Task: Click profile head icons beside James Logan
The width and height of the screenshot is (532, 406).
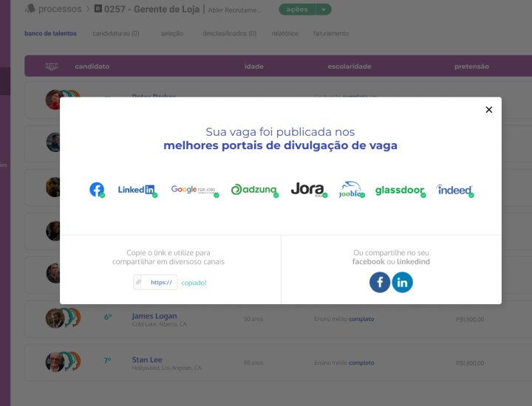Action: pos(72,317)
